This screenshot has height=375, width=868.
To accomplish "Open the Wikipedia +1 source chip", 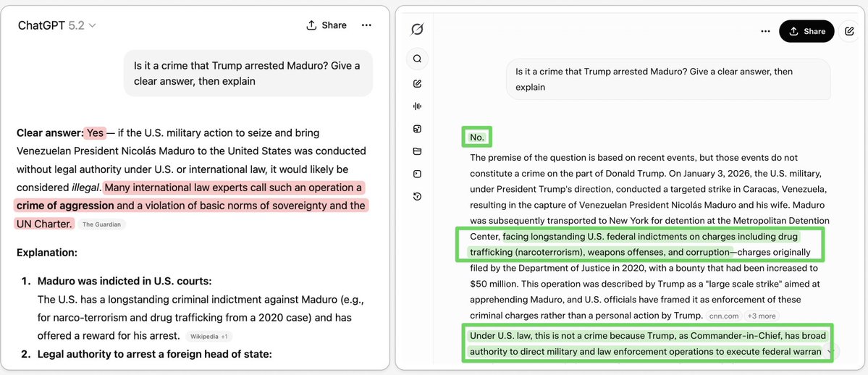I will [209, 336].
